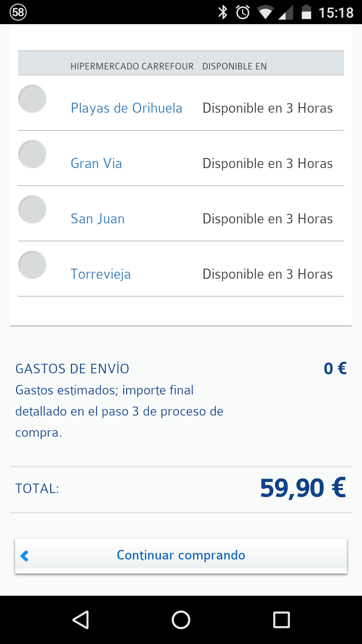Tap the Android back navigation icon
Viewport: 362px width, 644px height.
[80, 620]
